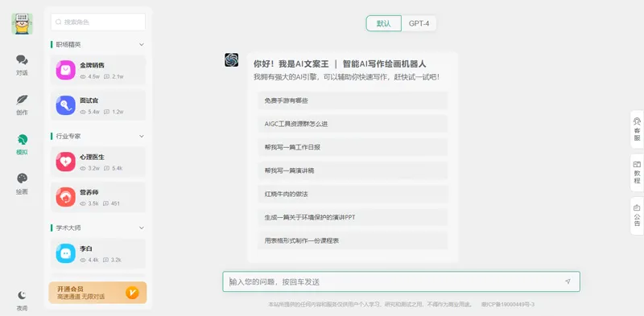Open the user avatar profile picture
644x316 pixels.
tap(23, 24)
